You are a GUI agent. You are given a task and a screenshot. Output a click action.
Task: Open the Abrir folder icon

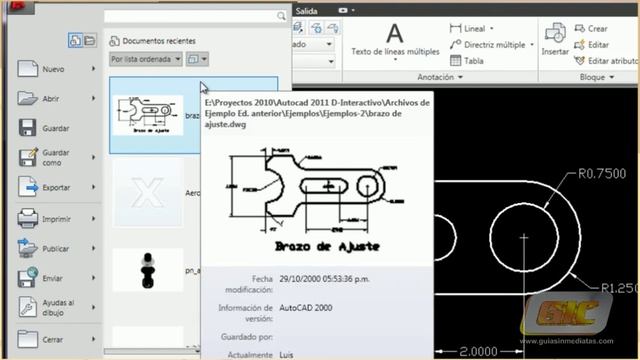(28, 98)
